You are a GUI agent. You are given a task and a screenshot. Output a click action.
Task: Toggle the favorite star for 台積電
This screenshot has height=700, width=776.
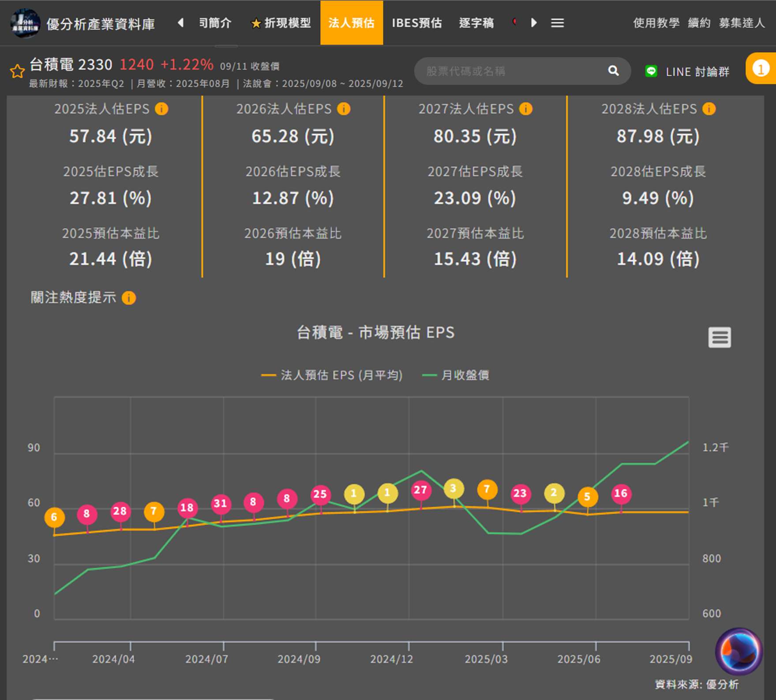pos(17,71)
